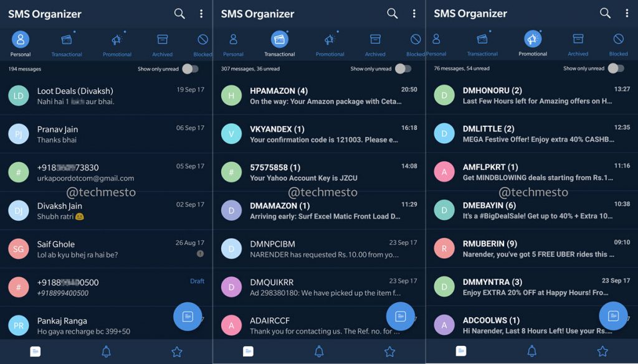Toggle Show only unread in Personal tab
This screenshot has width=638, height=364.
pos(190,69)
